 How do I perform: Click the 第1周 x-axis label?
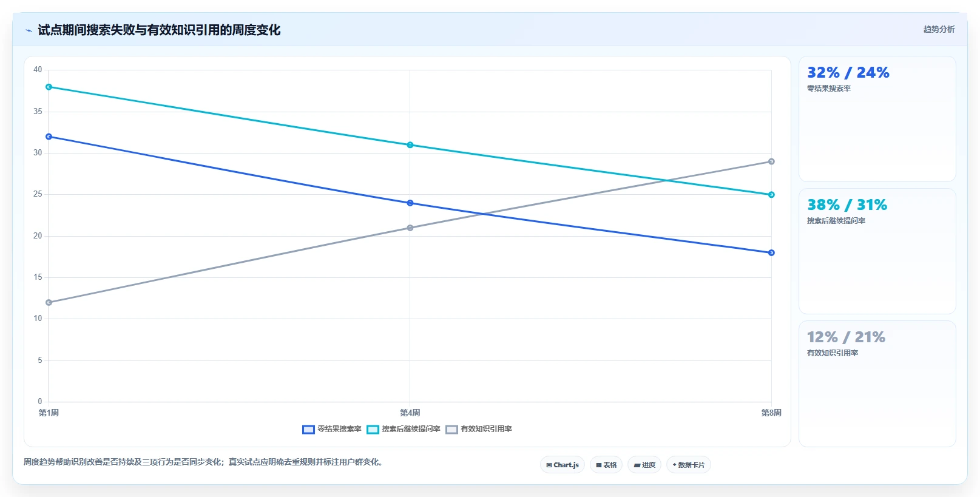(x=49, y=413)
